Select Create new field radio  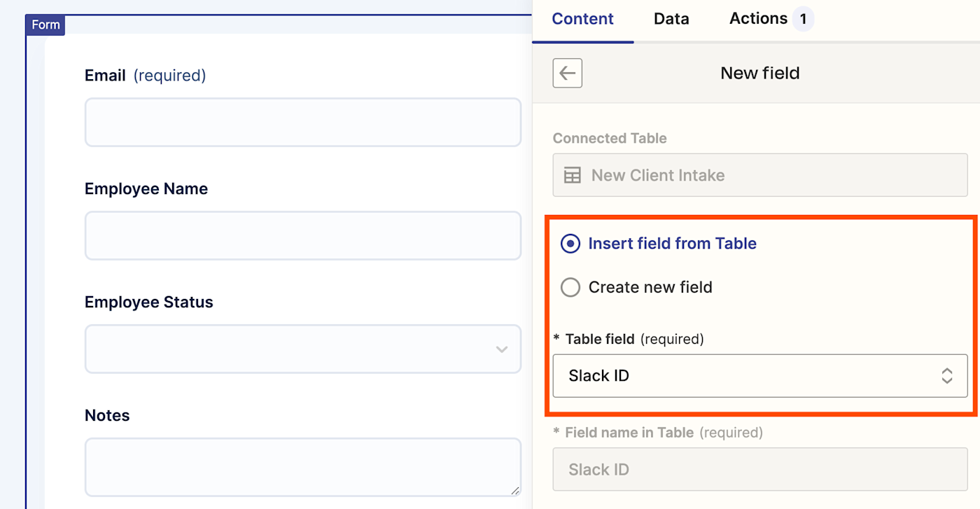tap(570, 287)
